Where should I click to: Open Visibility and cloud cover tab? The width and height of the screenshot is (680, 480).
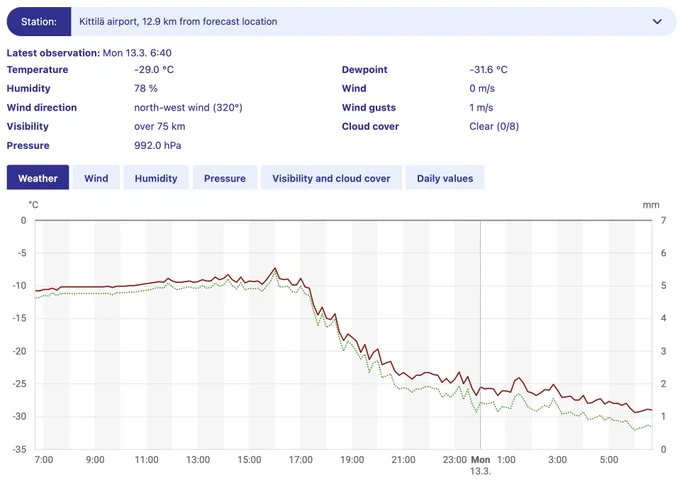(x=331, y=178)
